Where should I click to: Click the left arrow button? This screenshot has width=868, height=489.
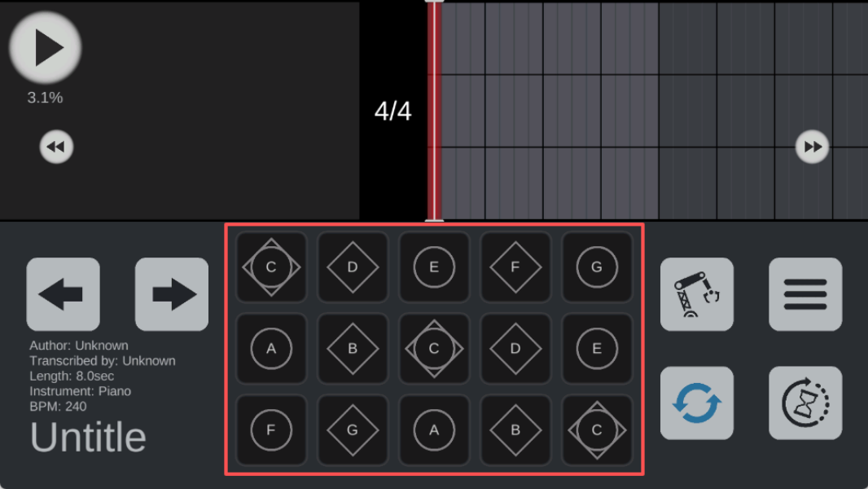(64, 294)
